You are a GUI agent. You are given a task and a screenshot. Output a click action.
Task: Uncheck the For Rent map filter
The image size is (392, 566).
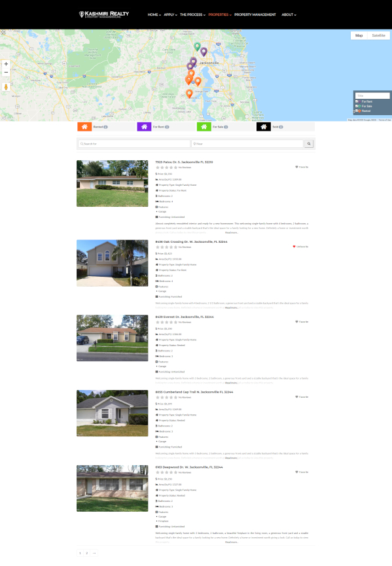tap(357, 101)
